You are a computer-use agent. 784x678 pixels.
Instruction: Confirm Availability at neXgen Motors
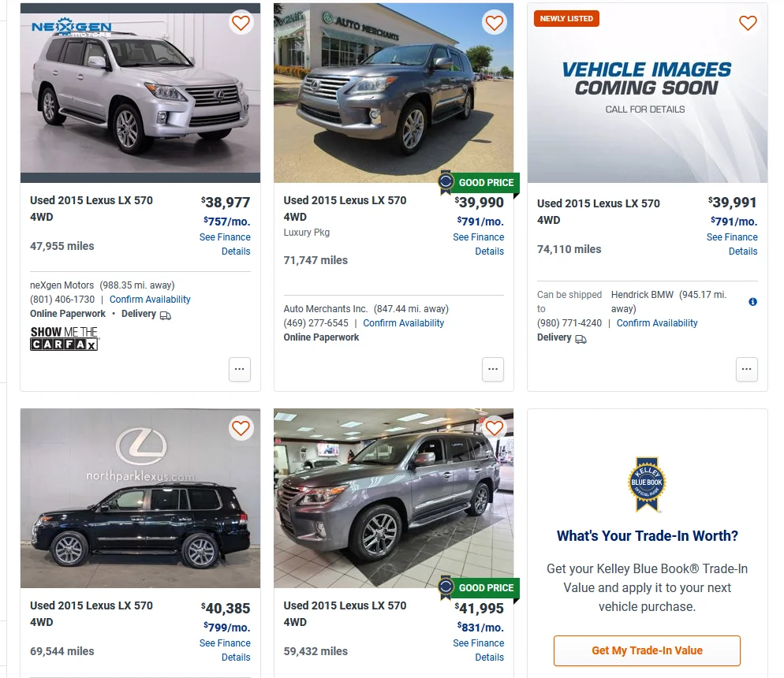[150, 300]
